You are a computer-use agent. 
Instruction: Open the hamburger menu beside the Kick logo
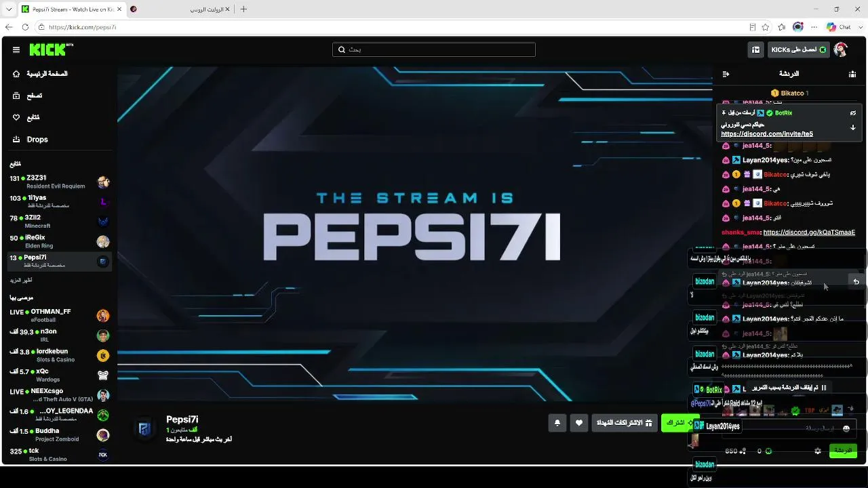16,49
